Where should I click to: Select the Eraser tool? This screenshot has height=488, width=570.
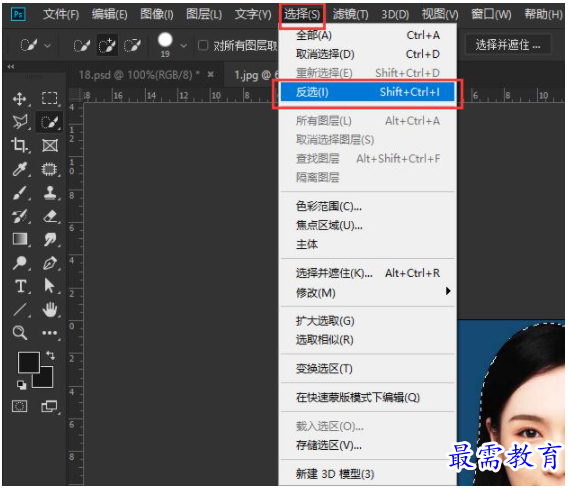[50, 216]
